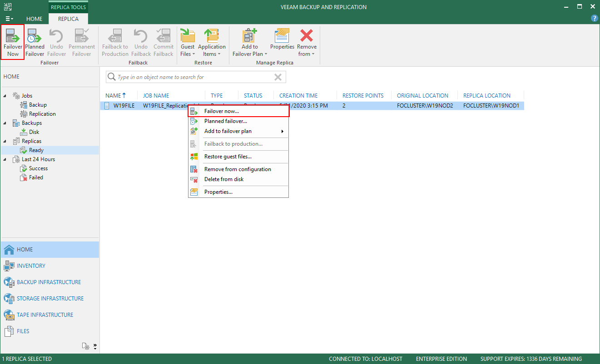600x364 pixels.
Task: Click the Failover Now ribbon button
Action: [x=13, y=43]
